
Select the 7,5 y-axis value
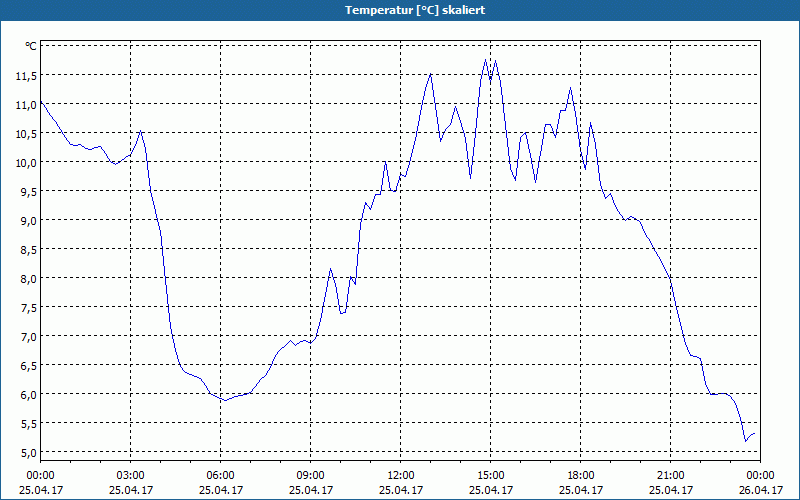pos(28,308)
